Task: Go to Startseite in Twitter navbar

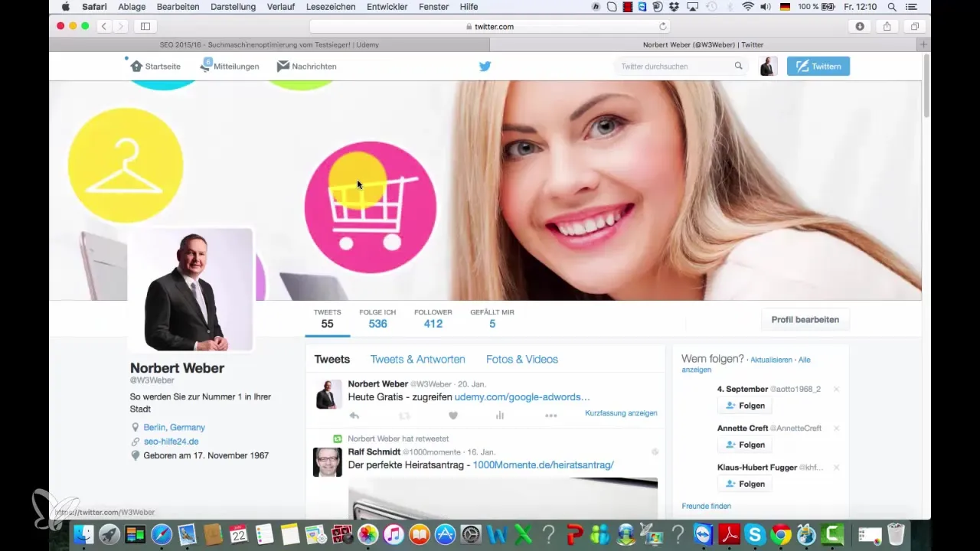Action: [155, 67]
